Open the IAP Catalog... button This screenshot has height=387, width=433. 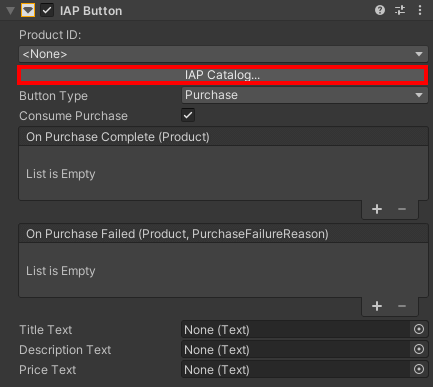223,75
